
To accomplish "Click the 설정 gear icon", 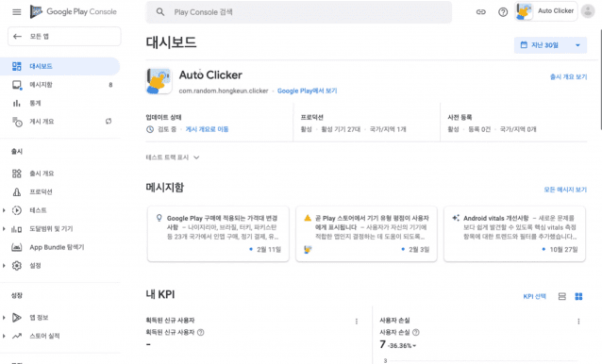I will [16, 265].
